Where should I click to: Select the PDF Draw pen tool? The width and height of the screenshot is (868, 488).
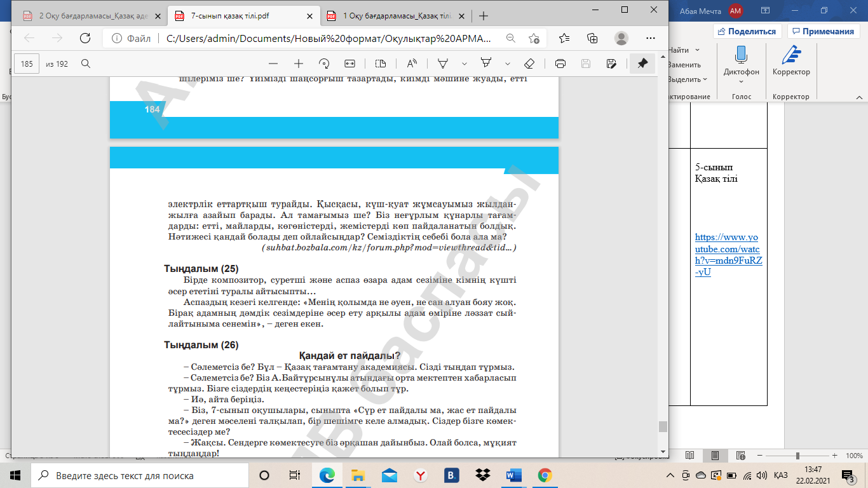(443, 64)
